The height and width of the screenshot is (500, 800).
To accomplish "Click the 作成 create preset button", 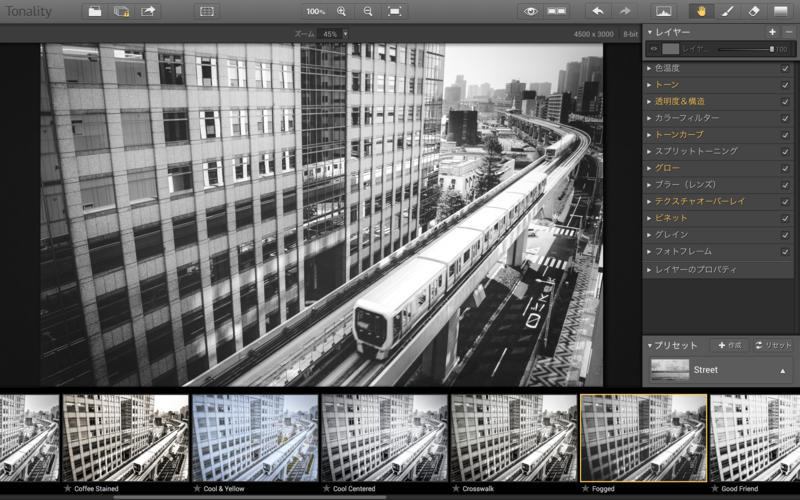I will (729, 345).
